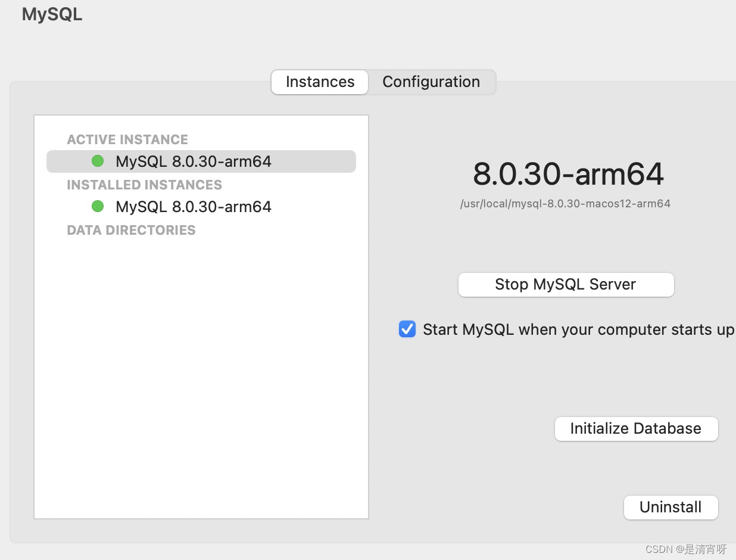Uninstall the MySQL instance
Viewport: 736px width, 560px height.
point(670,508)
